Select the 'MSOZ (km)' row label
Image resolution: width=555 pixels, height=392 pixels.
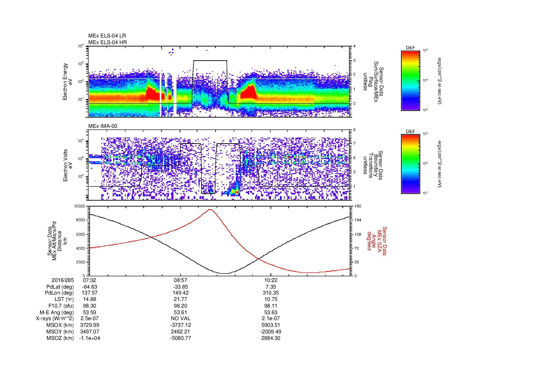click(60, 338)
